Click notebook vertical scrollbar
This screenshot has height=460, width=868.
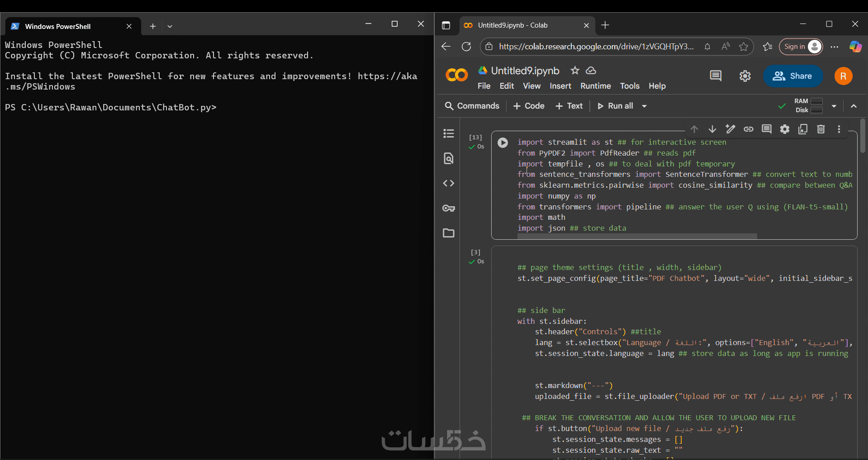coord(863,136)
